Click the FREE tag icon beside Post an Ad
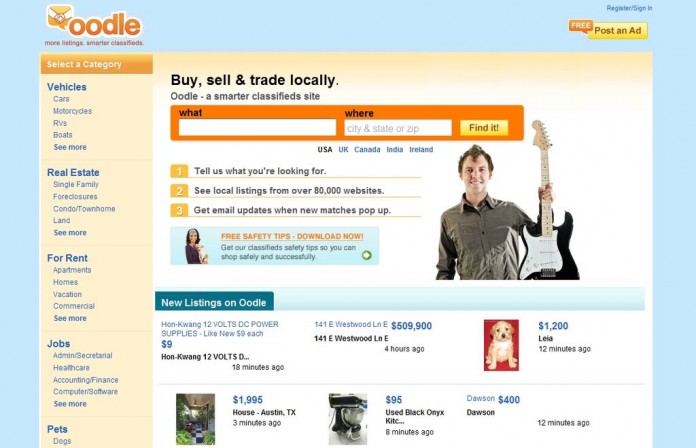The width and height of the screenshot is (696, 448). [x=581, y=26]
